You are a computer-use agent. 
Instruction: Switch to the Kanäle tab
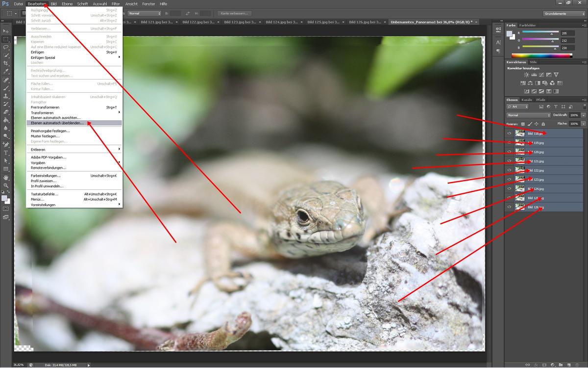[x=526, y=100]
